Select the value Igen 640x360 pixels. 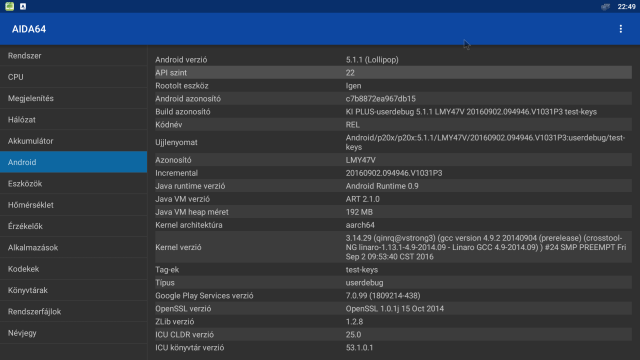click(353, 86)
